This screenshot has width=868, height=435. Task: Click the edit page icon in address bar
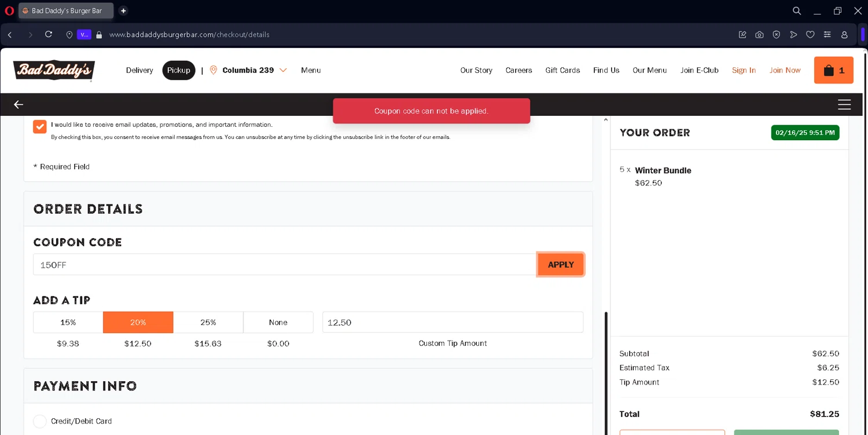click(x=742, y=35)
